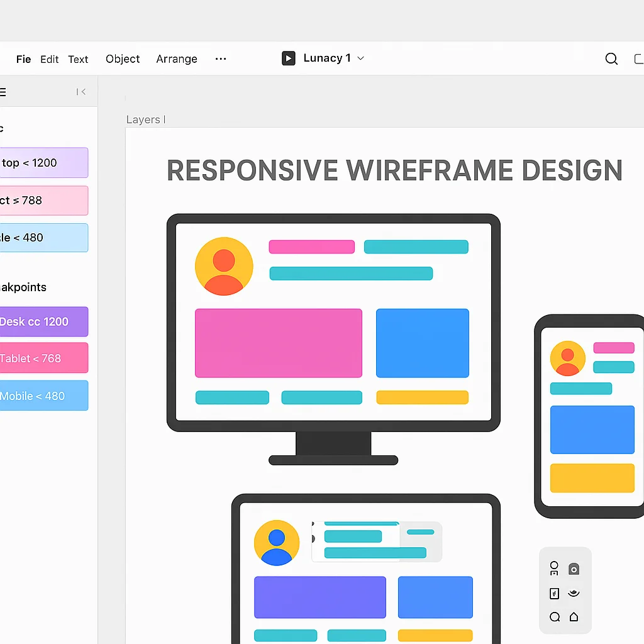Screen dimensions: 644x644
Task: Open the Object menu
Action: pyautogui.click(x=122, y=59)
